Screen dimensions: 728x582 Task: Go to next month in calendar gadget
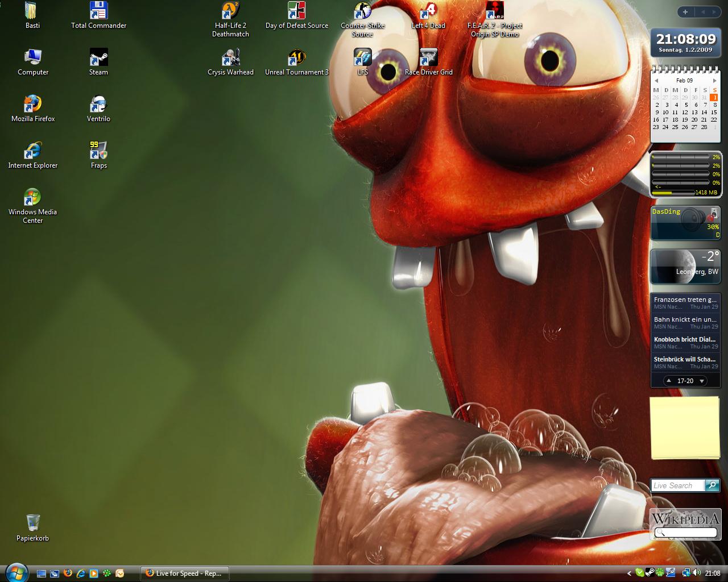coord(715,81)
